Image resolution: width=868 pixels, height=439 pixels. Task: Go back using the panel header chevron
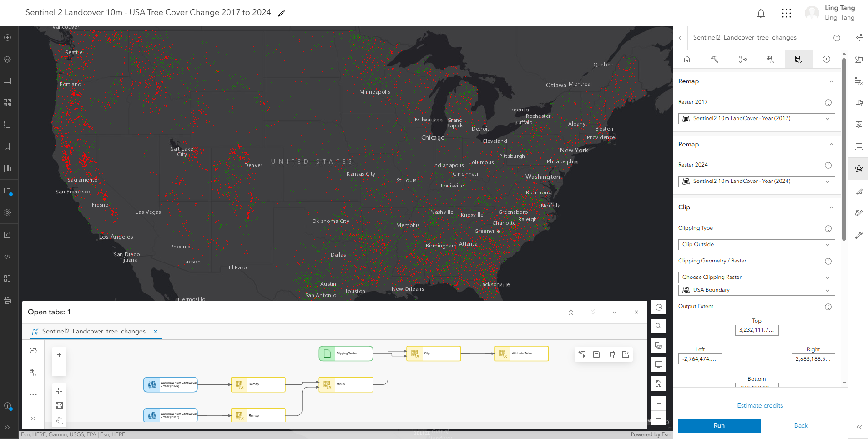(680, 38)
